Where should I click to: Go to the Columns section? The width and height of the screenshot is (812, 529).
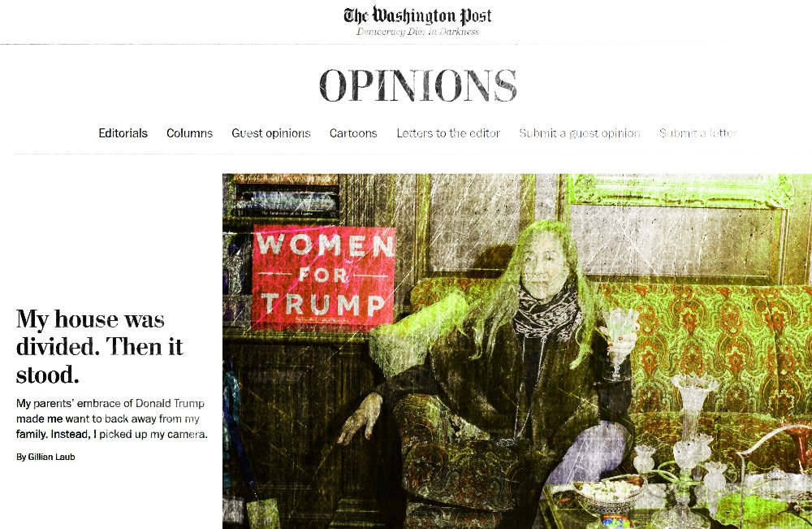point(189,133)
